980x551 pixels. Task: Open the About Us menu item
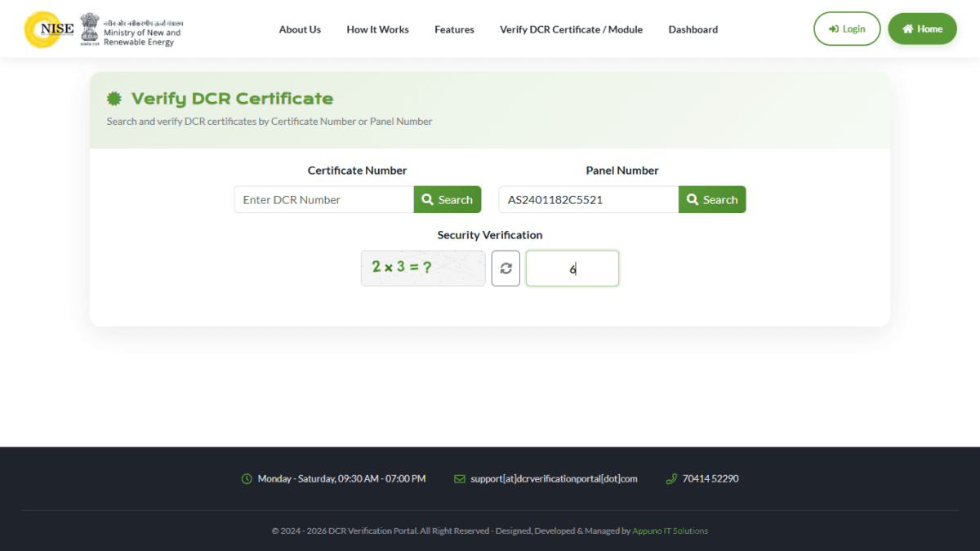pos(300,29)
